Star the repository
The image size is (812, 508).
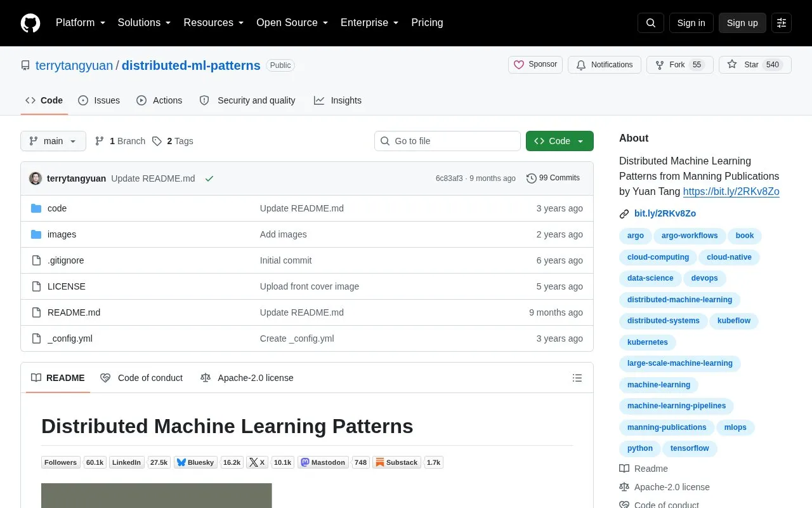tap(755, 65)
